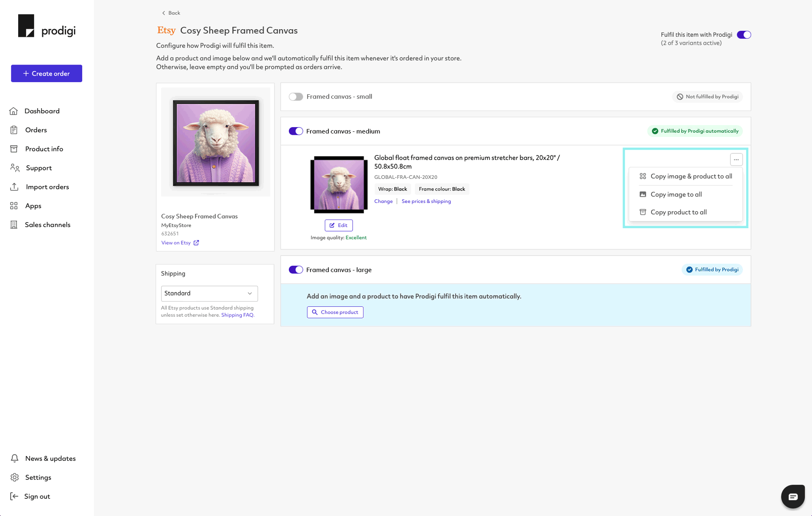Click the 'View on Etsy' external link icon

point(197,242)
